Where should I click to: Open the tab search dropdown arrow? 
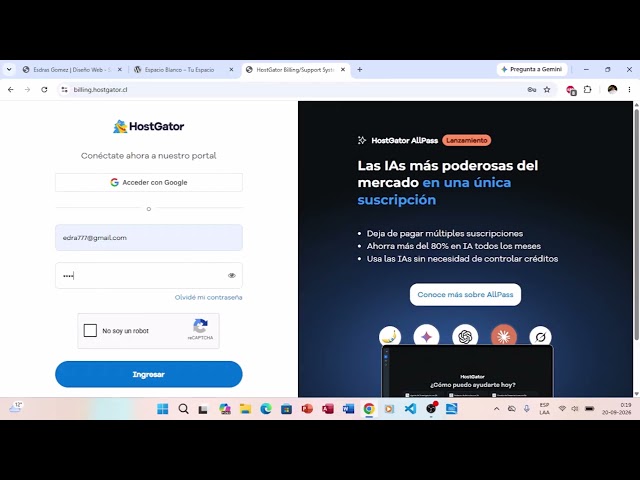pyautogui.click(x=9, y=69)
